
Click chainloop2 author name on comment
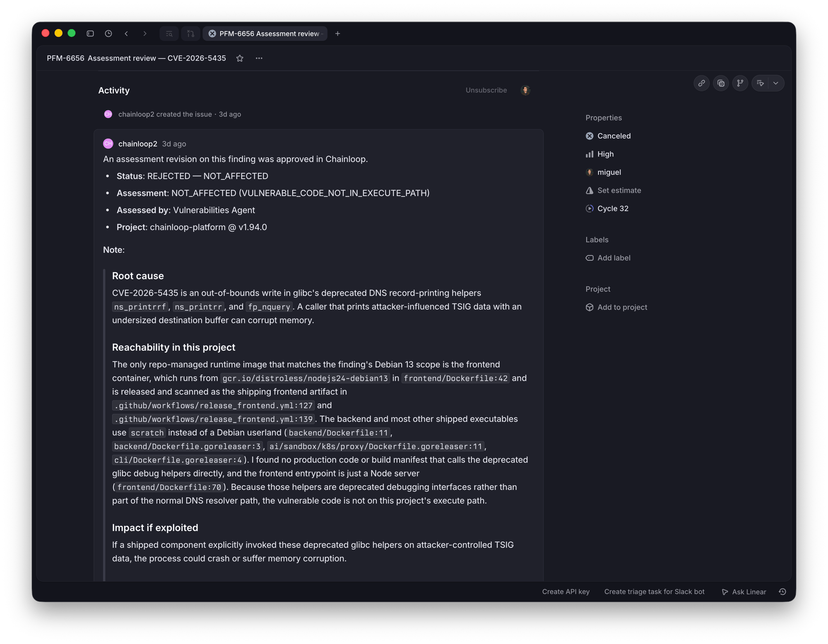(x=138, y=144)
